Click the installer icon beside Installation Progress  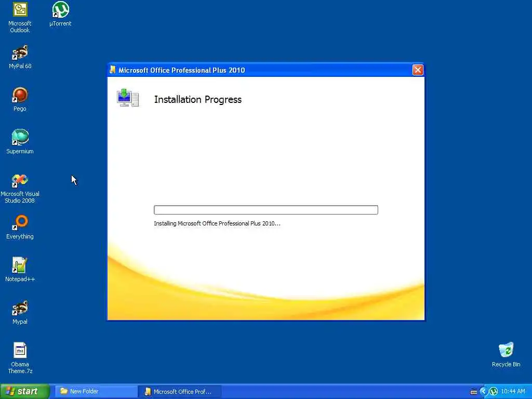pos(128,98)
